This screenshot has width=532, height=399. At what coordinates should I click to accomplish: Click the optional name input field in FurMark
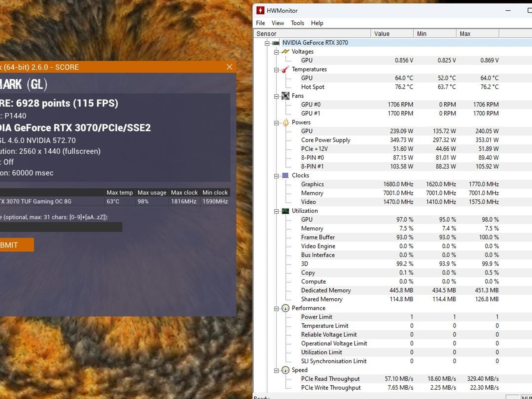tap(61, 227)
